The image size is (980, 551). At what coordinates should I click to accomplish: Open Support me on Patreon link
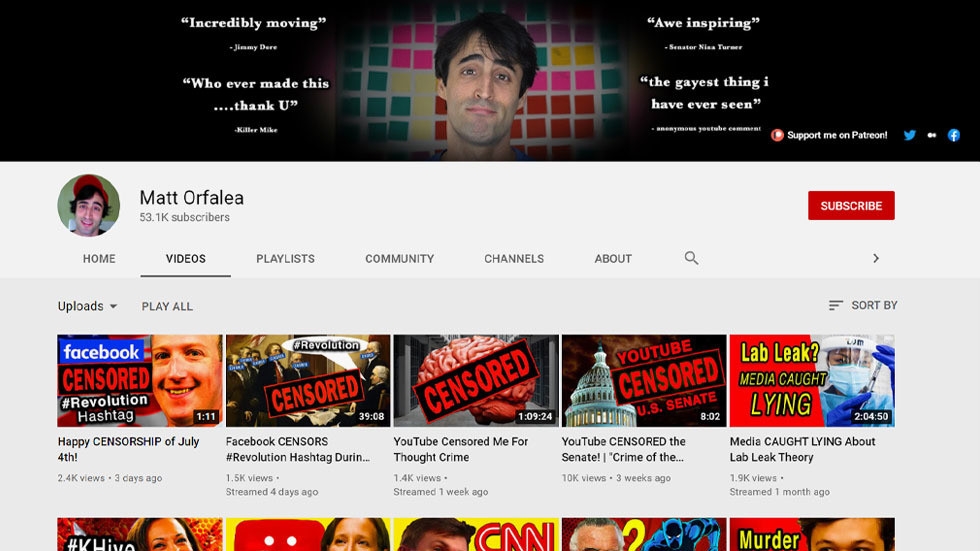coord(837,135)
